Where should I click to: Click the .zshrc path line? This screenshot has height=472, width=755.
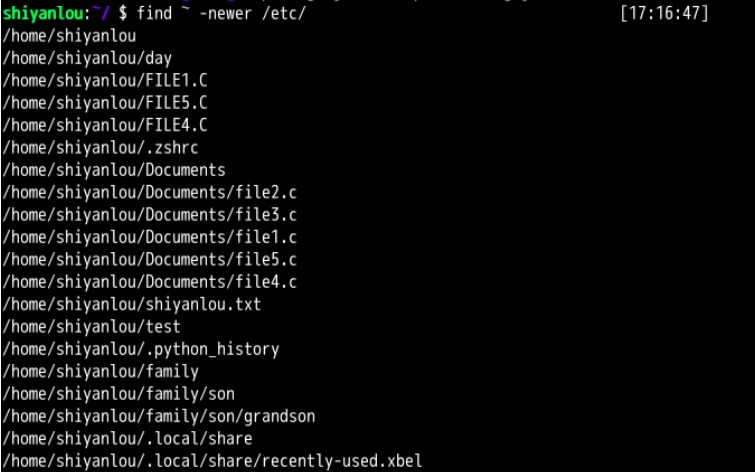click(100, 147)
